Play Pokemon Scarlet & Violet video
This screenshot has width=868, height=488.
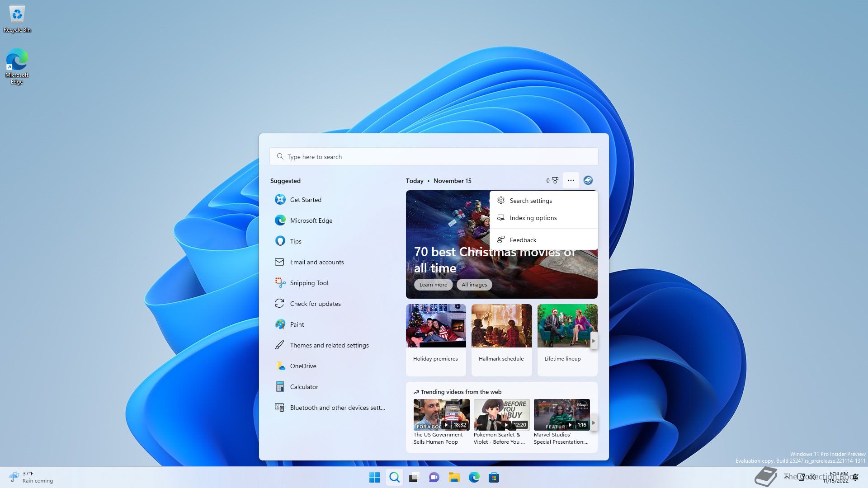(501, 422)
